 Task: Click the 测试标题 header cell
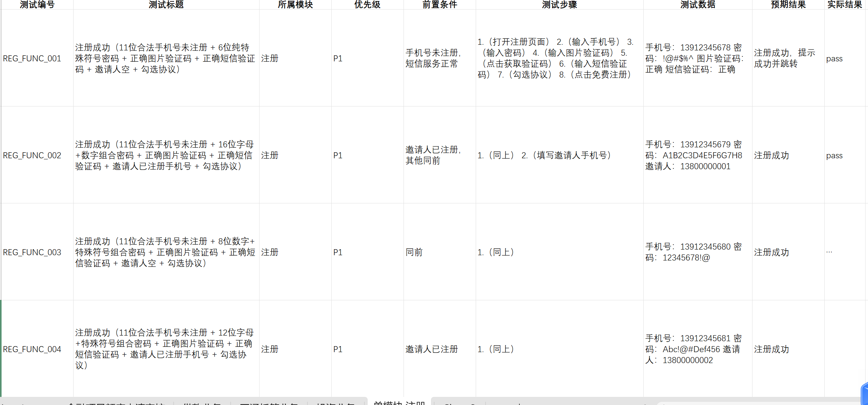(x=166, y=5)
